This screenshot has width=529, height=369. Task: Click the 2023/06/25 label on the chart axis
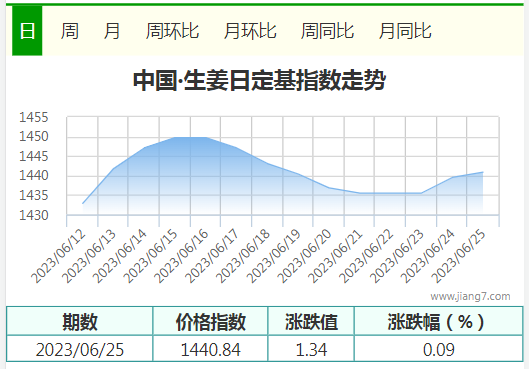[x=458, y=256]
